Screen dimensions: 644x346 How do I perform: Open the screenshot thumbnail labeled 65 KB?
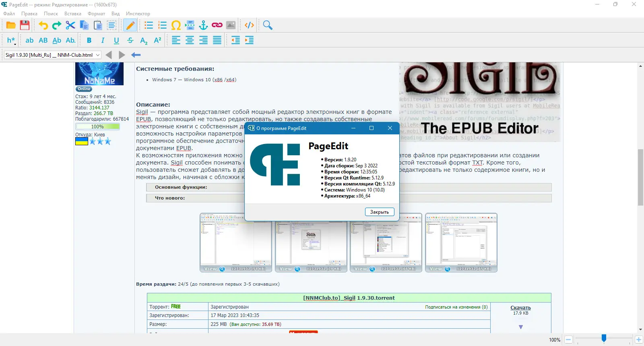point(461,243)
